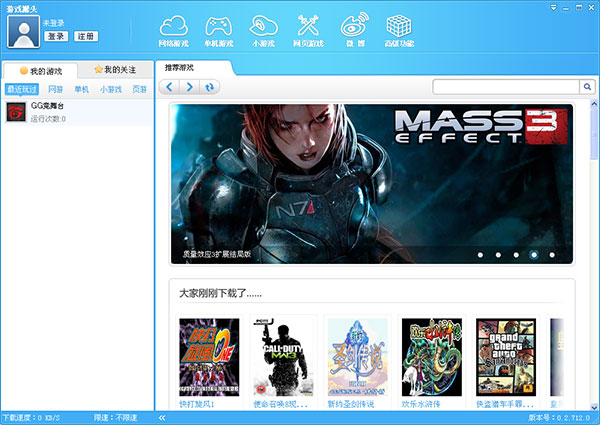Select the 页游 filter

tap(140, 89)
